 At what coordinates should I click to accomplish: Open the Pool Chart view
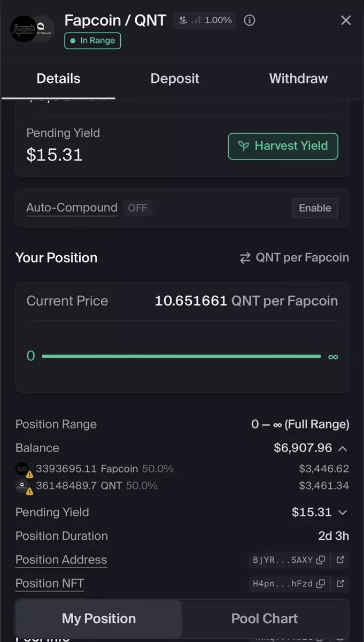coord(265,619)
